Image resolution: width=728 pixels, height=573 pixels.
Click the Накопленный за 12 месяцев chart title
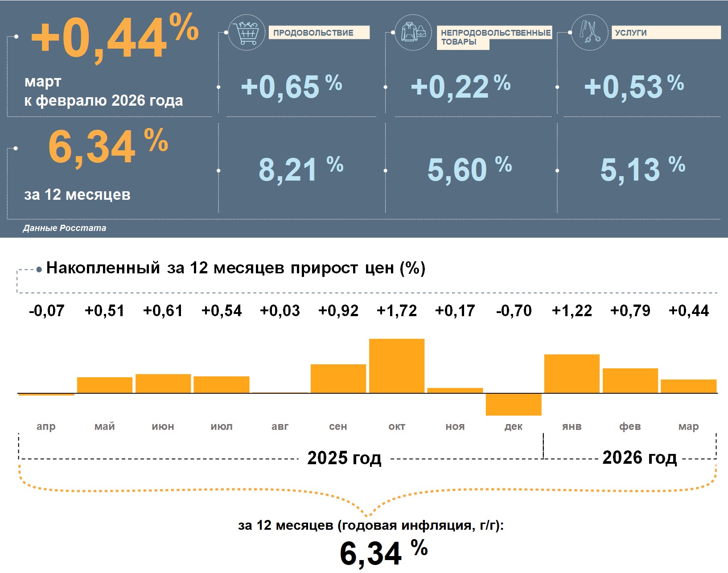235,268
